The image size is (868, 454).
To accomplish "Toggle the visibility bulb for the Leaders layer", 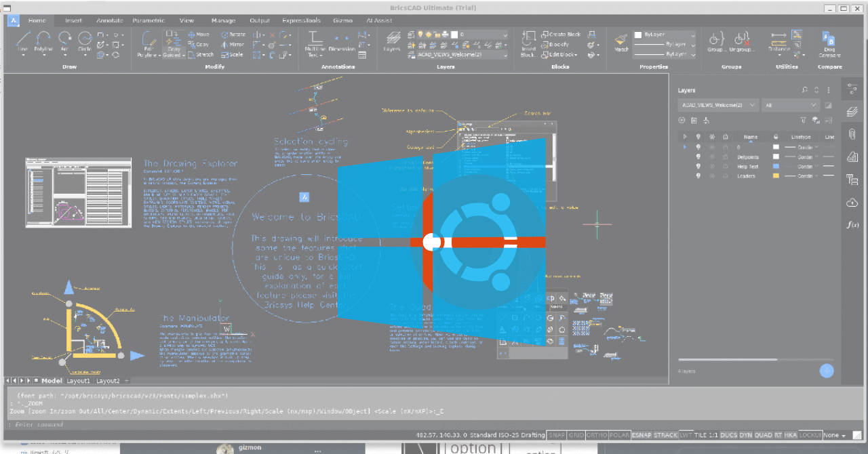I will 698,176.
